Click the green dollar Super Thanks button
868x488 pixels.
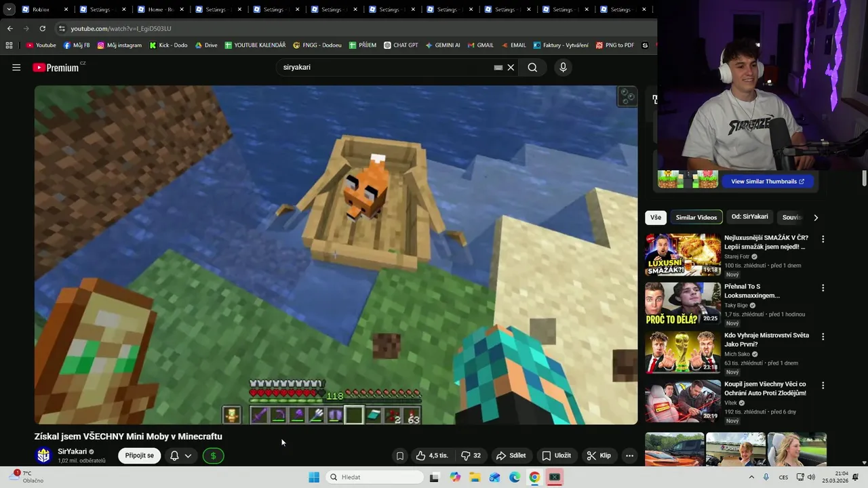(x=213, y=455)
